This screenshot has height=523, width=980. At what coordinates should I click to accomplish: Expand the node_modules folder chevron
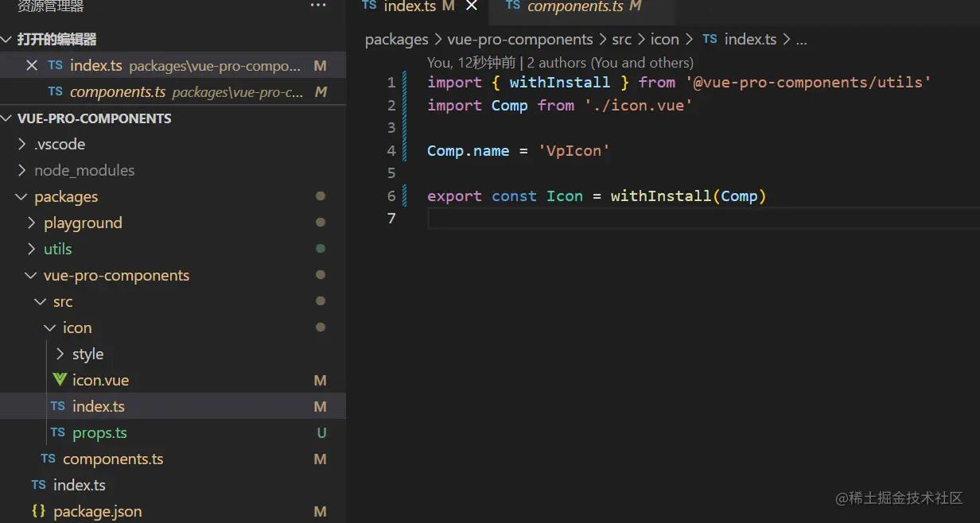22,171
